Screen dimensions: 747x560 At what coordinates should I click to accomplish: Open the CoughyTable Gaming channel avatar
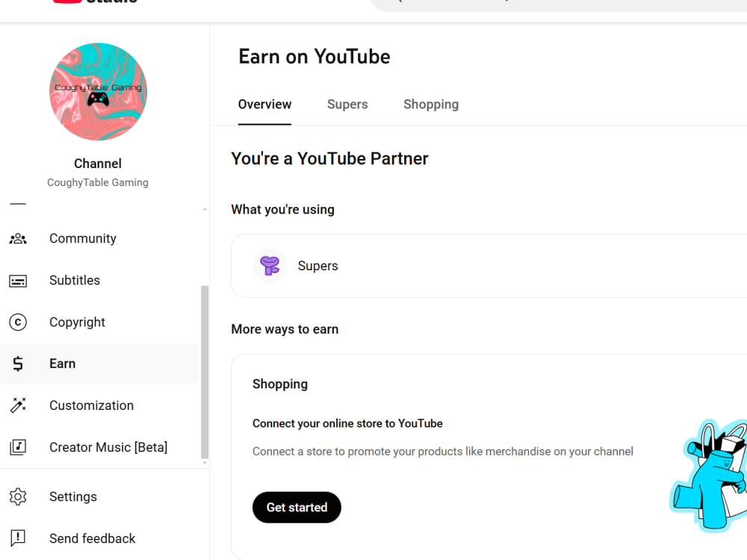[x=98, y=92]
